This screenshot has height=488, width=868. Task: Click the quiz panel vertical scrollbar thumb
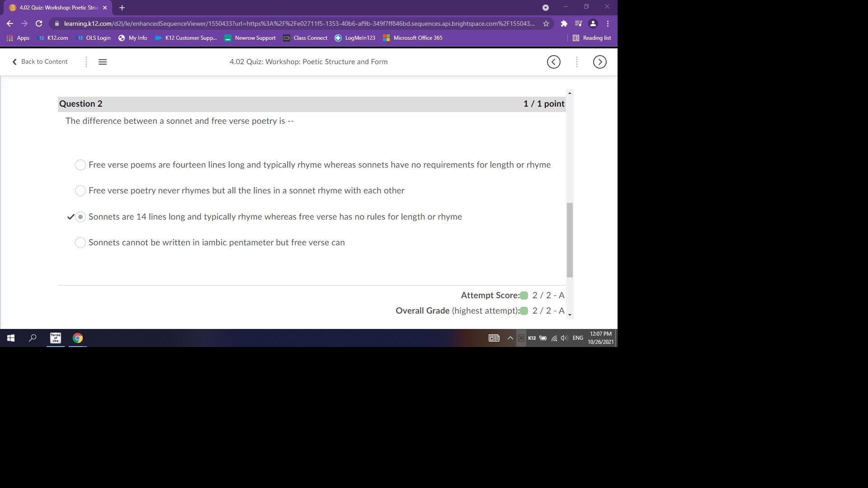click(570, 239)
